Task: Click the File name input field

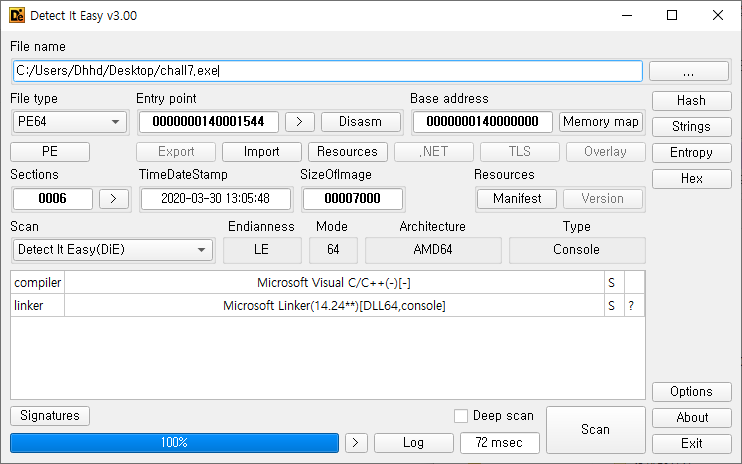Action: click(327, 71)
